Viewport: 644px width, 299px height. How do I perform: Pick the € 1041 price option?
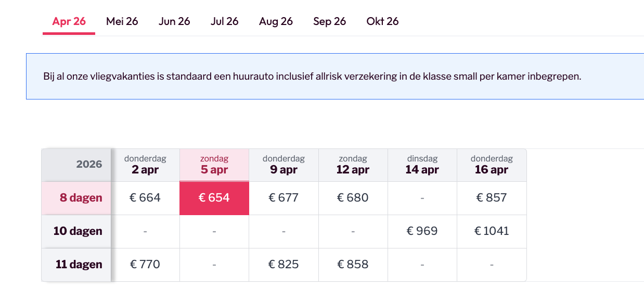pos(492,231)
